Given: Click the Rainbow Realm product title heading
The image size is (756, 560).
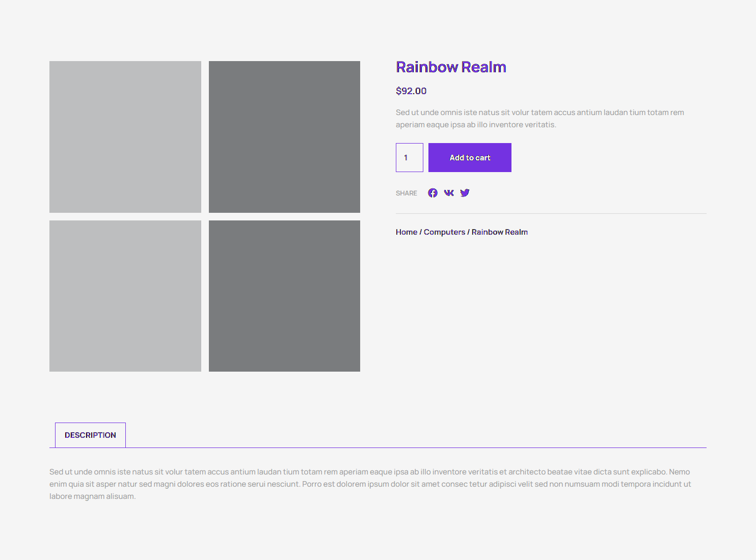Looking at the screenshot, I should tap(451, 67).
